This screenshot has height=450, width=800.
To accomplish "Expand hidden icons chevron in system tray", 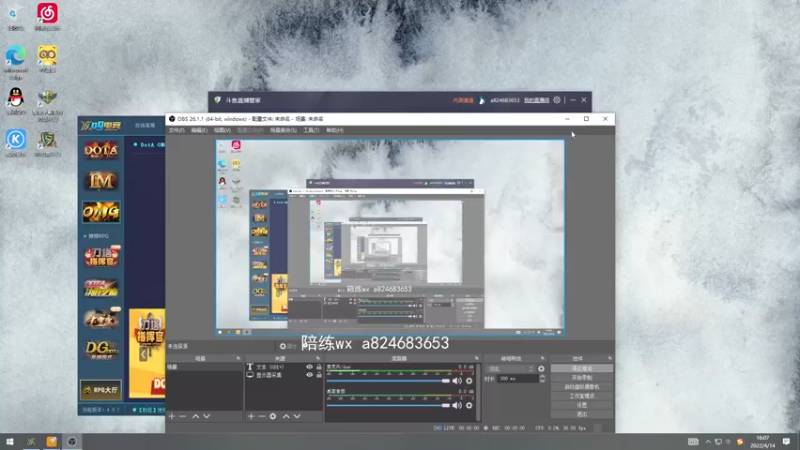I will click(708, 442).
